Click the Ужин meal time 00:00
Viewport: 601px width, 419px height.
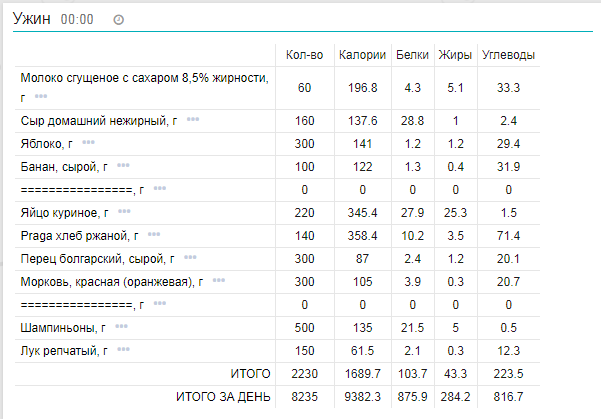[x=77, y=20]
